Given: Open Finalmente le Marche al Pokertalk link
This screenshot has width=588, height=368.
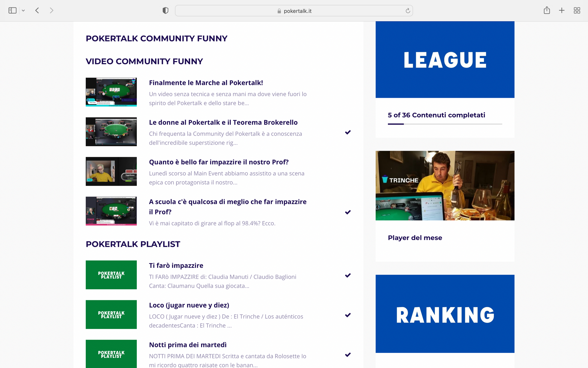Looking at the screenshot, I should 206,83.
